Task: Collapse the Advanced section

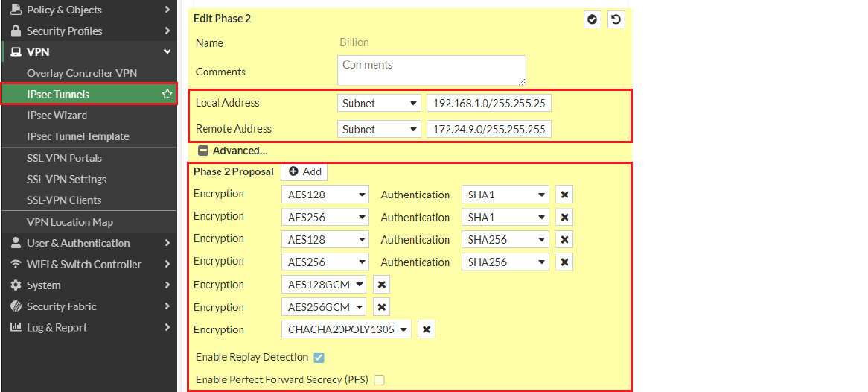Action: (203, 151)
